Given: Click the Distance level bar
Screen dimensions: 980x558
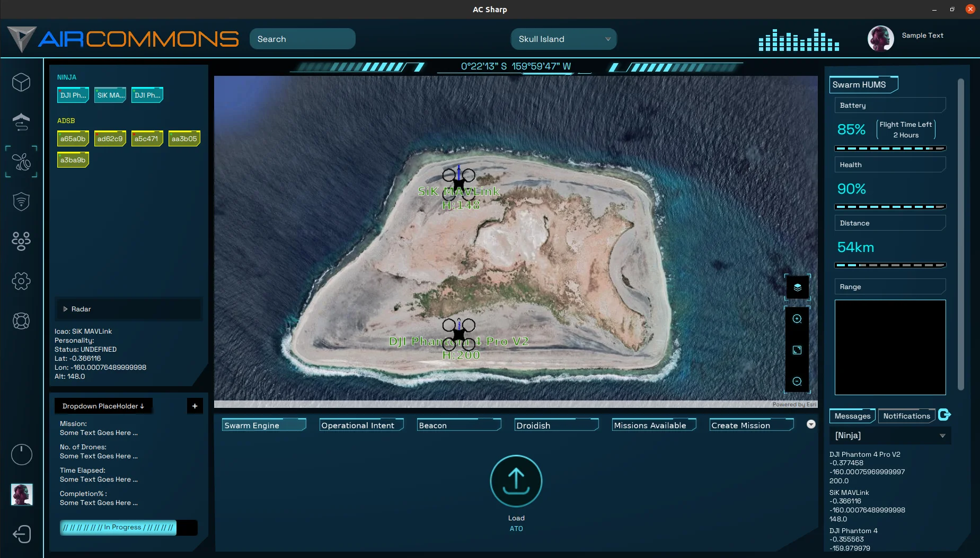Looking at the screenshot, I should click(x=890, y=265).
